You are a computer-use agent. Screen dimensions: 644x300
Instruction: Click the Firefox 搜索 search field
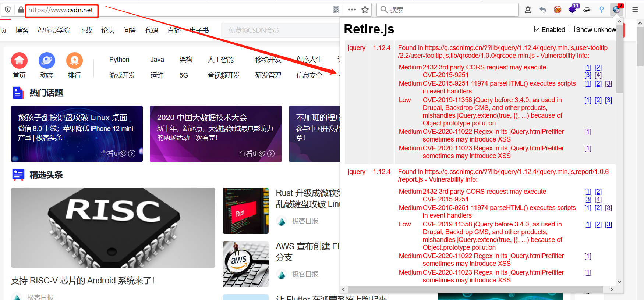447,10
